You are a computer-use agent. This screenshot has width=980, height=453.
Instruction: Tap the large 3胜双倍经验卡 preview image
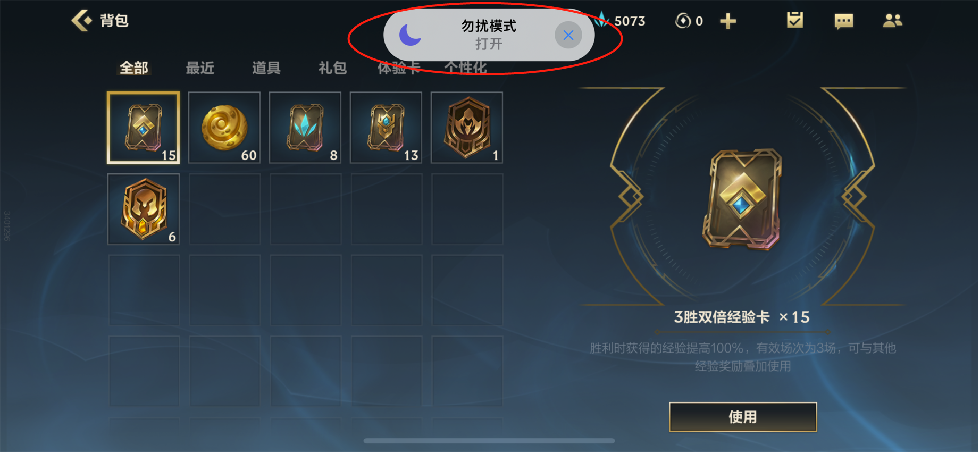click(742, 199)
